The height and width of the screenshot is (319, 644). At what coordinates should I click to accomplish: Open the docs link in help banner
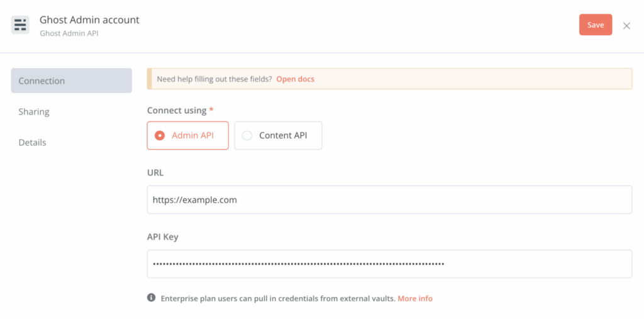(295, 79)
